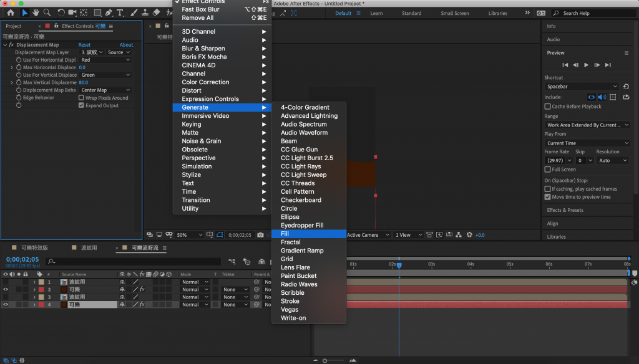This screenshot has height=364, width=639.
Task: Step forward one frame in Preview
Action: [x=597, y=65]
